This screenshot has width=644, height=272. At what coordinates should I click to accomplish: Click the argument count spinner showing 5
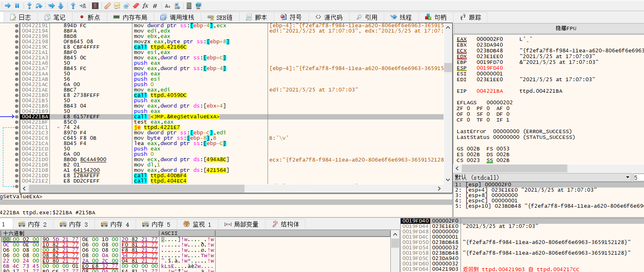tap(639, 177)
